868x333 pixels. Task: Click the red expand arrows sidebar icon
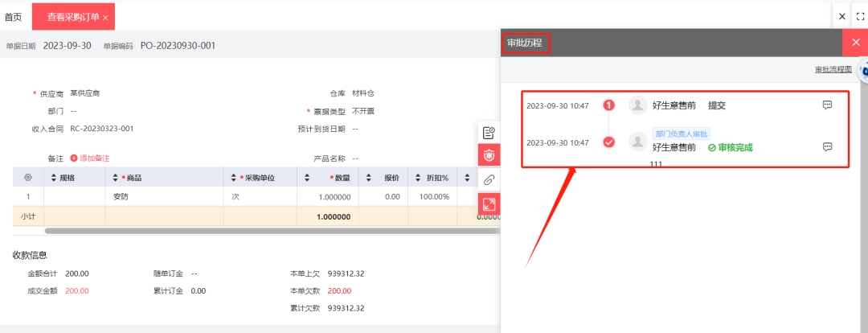pos(489,203)
